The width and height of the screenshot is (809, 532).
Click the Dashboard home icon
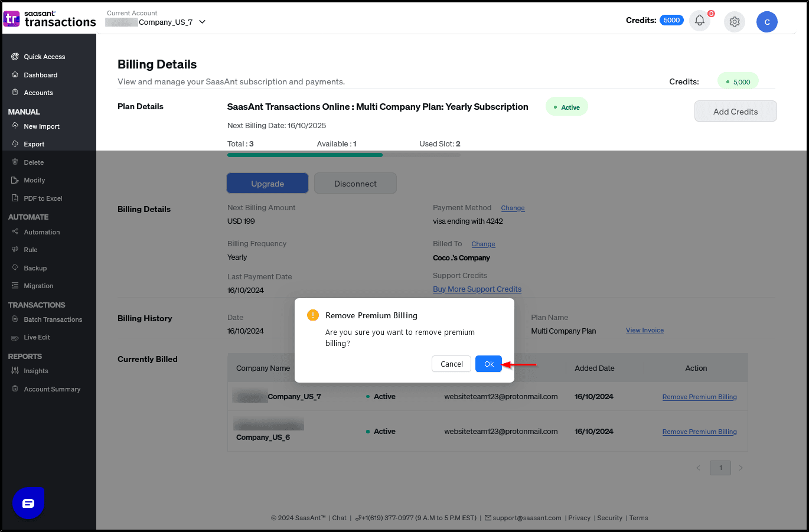click(x=15, y=75)
